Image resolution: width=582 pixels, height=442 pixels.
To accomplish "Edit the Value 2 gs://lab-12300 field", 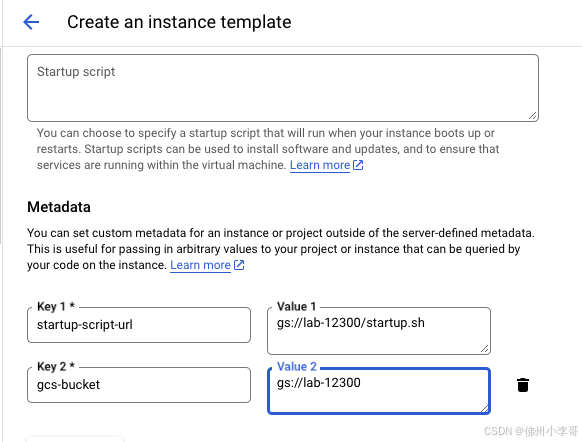I will click(379, 391).
